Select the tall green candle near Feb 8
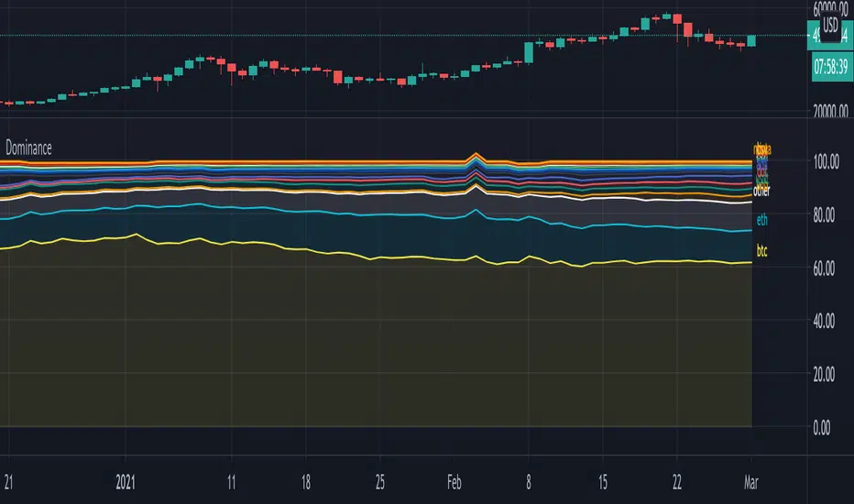 tap(529, 53)
